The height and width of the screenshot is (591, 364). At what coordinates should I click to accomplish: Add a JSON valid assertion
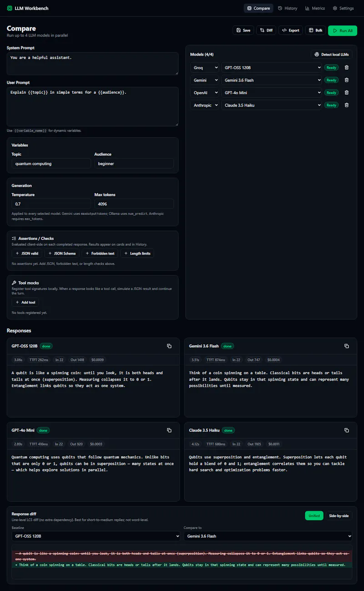[27, 253]
